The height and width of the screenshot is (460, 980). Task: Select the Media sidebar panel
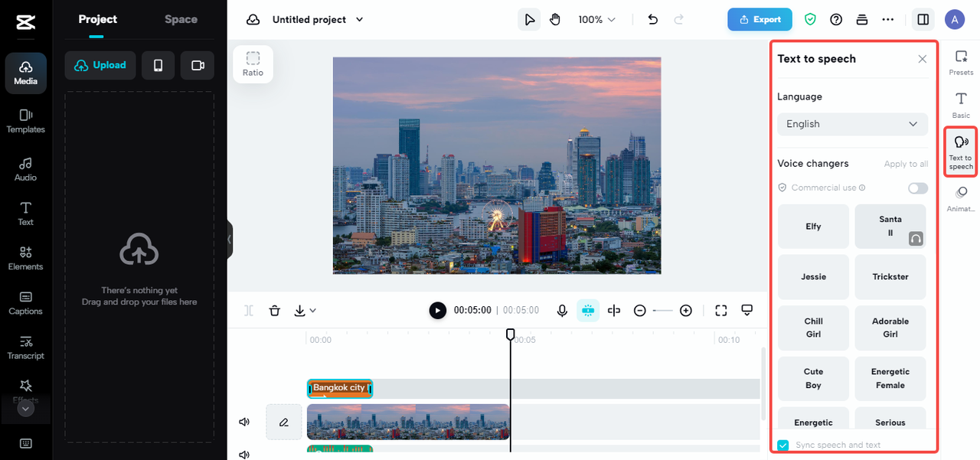tap(25, 73)
